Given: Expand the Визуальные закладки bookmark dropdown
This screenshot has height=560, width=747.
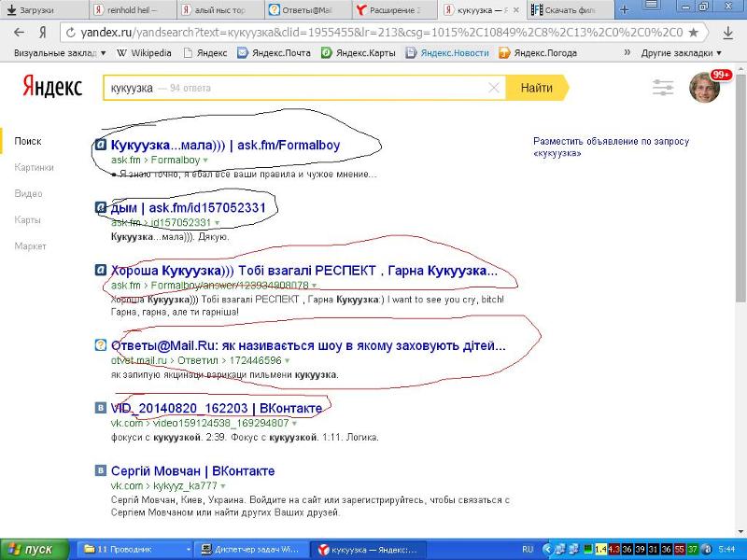Looking at the screenshot, I should [60, 53].
